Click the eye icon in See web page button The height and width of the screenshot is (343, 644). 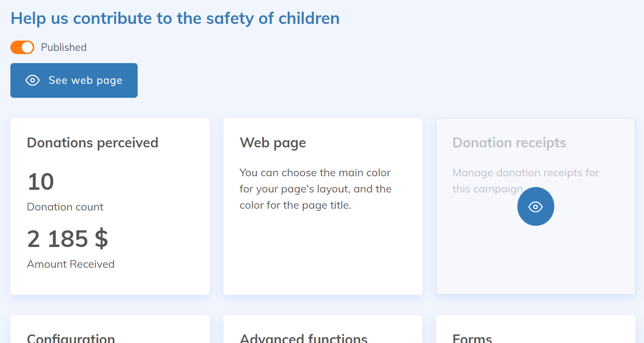coord(32,80)
